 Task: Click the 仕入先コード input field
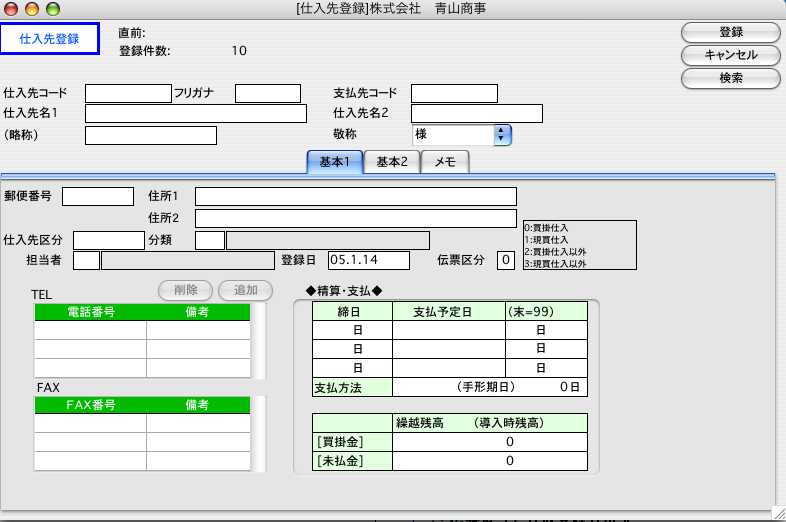pos(128,93)
